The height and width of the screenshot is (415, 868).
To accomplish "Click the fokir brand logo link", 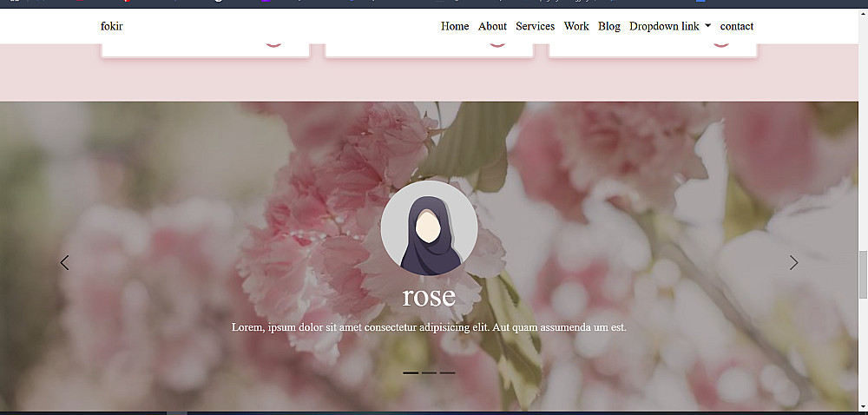I will click(111, 26).
